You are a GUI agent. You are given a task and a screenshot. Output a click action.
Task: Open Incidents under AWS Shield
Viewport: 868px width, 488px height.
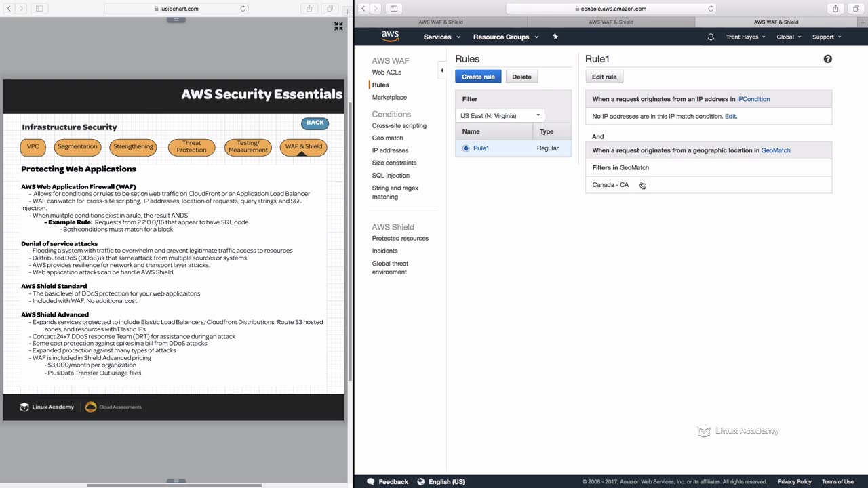coord(384,251)
